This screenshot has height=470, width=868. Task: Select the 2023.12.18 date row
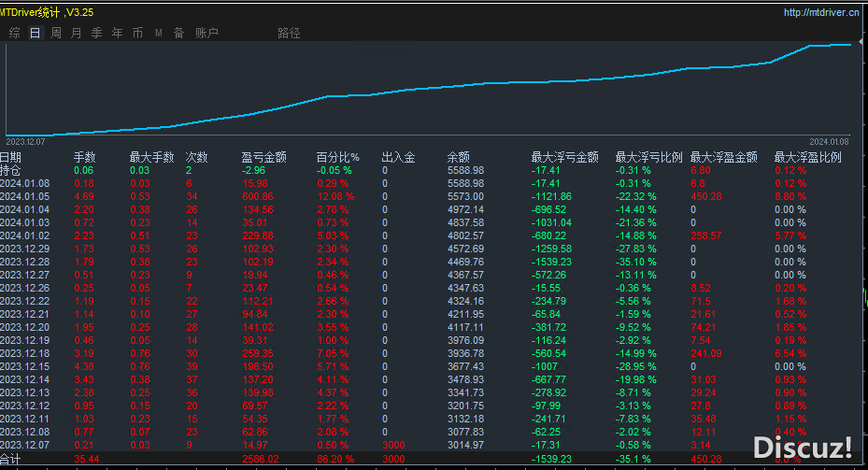tap(25, 354)
